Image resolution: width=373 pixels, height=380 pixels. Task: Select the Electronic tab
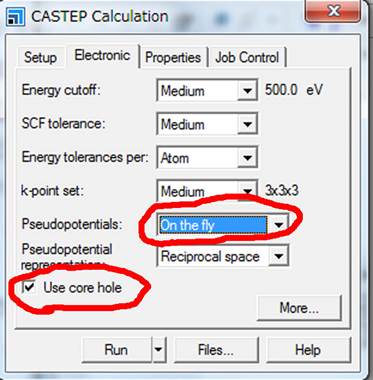pyautogui.click(x=102, y=55)
